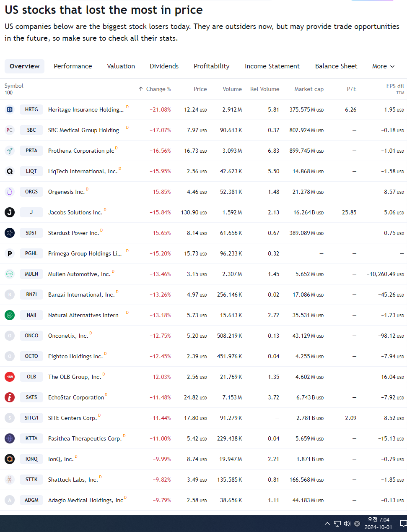The height and width of the screenshot is (532, 407).
Task: Click the Natural Alternatives NAII logo icon
Action: click(10, 315)
